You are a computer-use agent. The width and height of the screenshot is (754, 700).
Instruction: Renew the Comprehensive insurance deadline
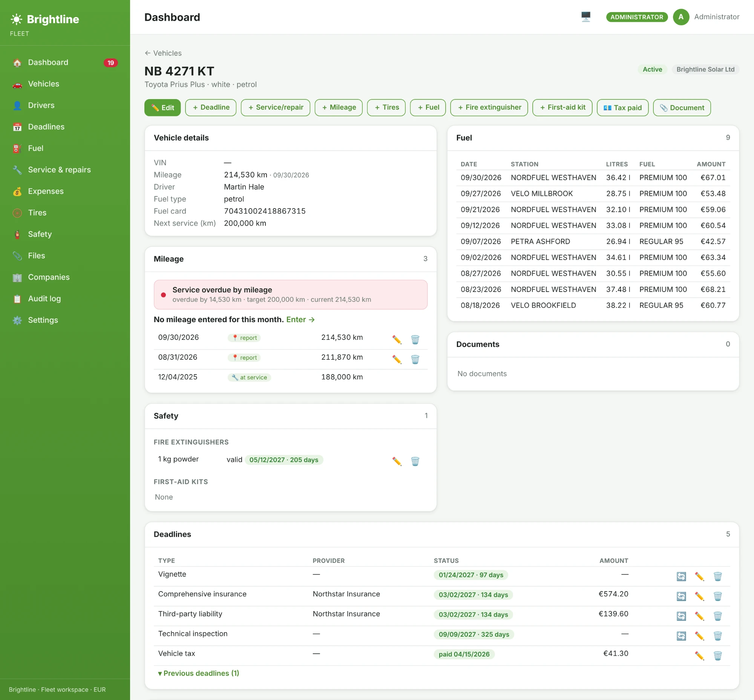pos(681,596)
